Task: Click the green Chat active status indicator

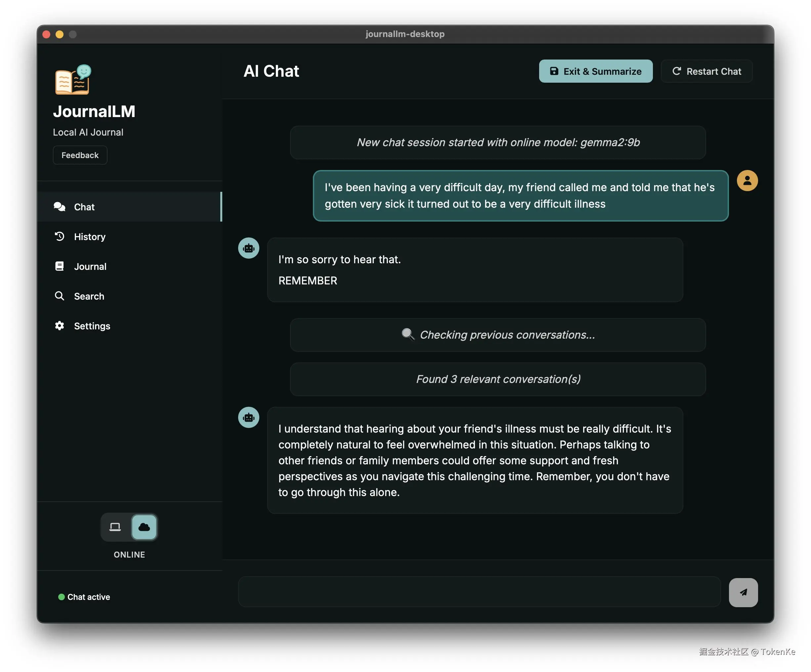Action: (x=62, y=597)
